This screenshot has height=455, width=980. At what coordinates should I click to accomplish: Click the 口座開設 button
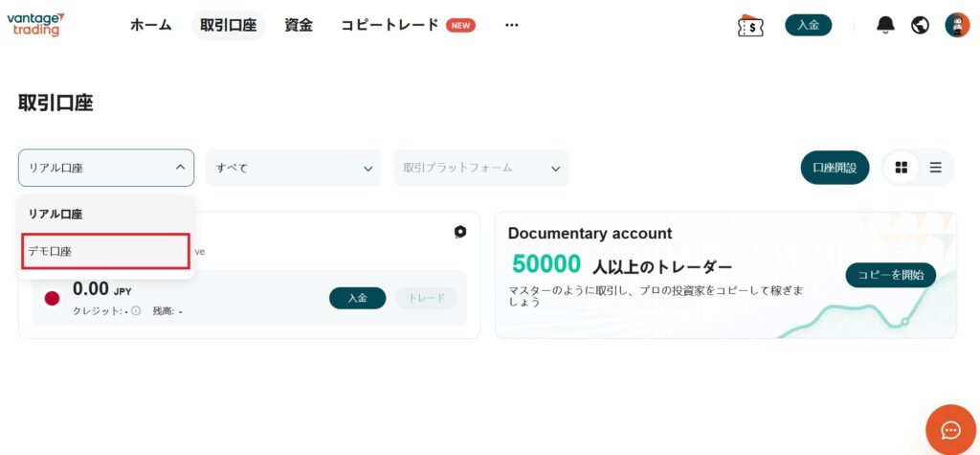pos(835,168)
